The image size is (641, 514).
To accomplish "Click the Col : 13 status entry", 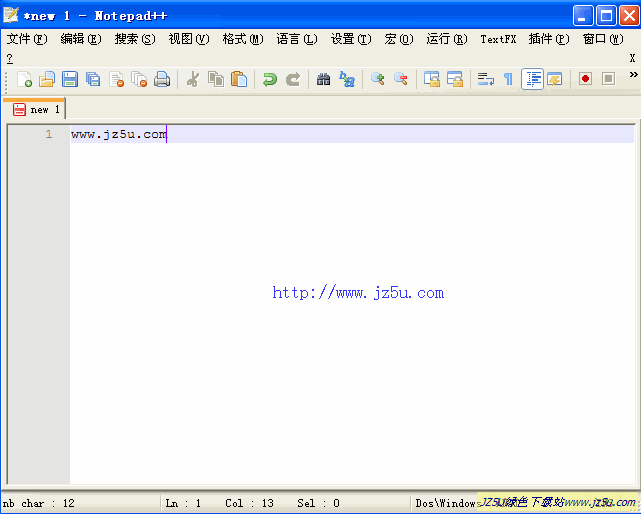I will tap(249, 503).
